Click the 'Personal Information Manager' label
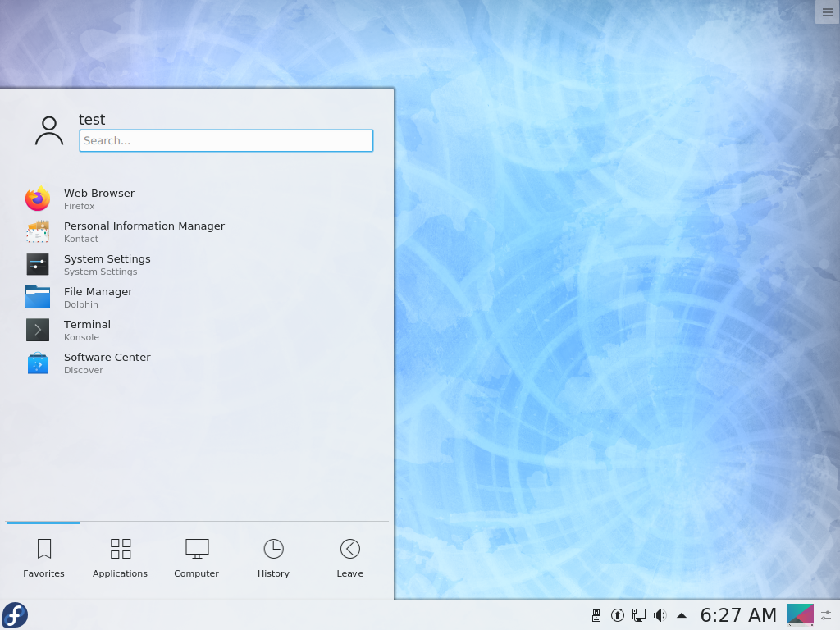 click(x=144, y=226)
